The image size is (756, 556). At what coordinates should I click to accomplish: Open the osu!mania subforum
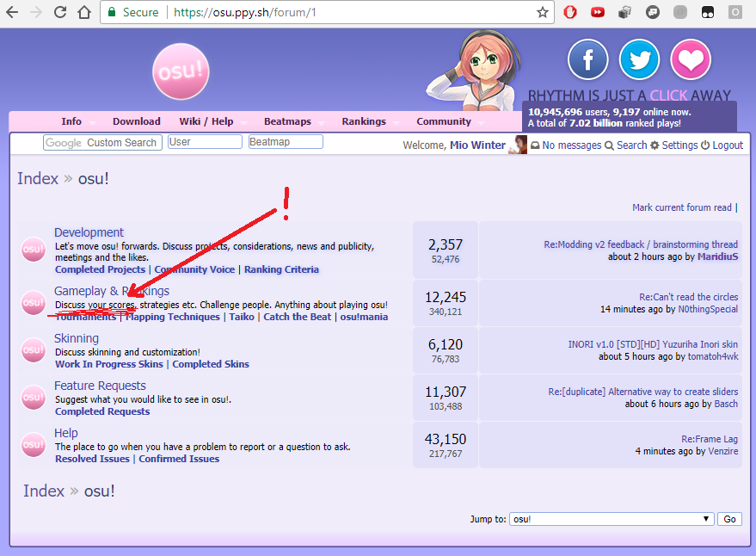(364, 317)
